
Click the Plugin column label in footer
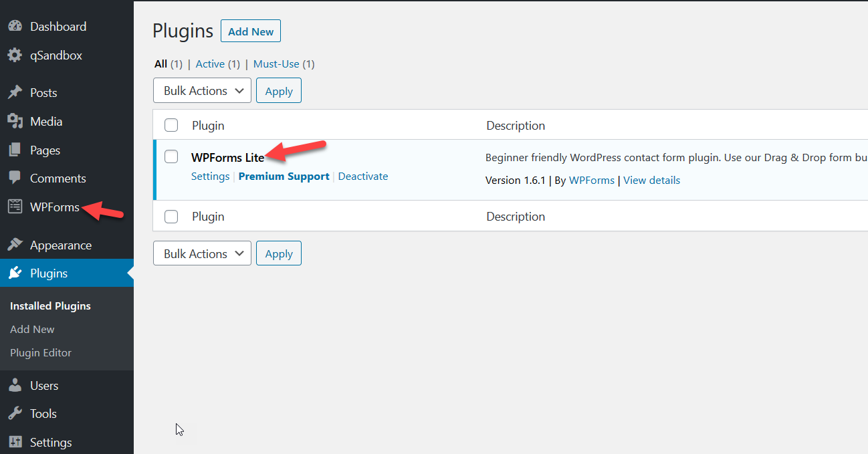point(208,217)
